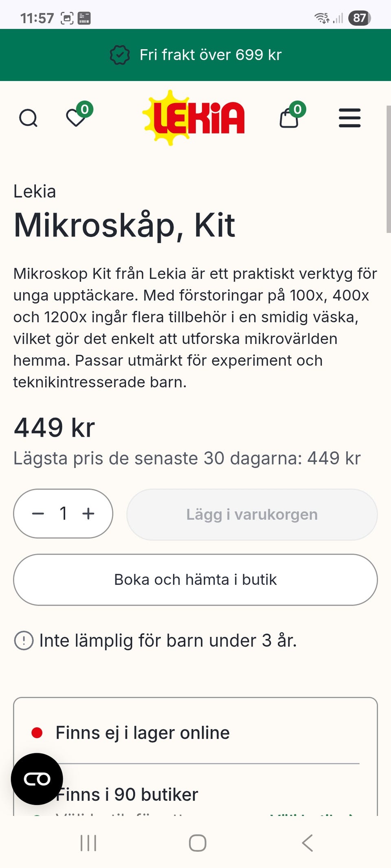Tap the Lekia logo
Screen dimensions: 391x868
pos(194,118)
